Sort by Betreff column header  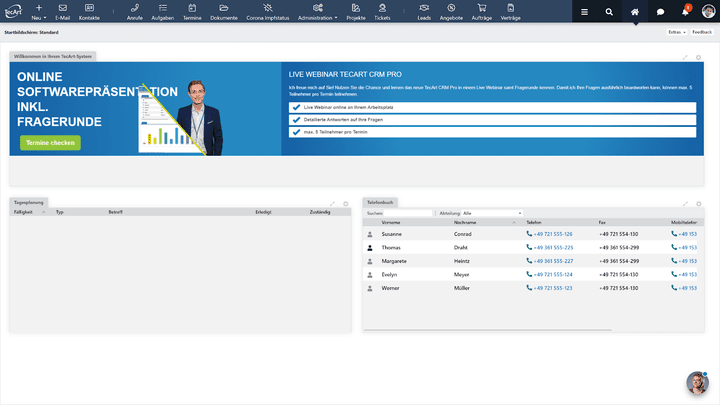point(115,212)
